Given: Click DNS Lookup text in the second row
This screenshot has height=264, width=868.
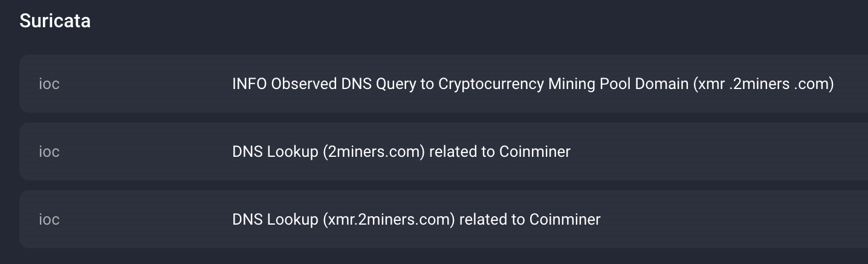Looking at the screenshot, I should tap(275, 151).
